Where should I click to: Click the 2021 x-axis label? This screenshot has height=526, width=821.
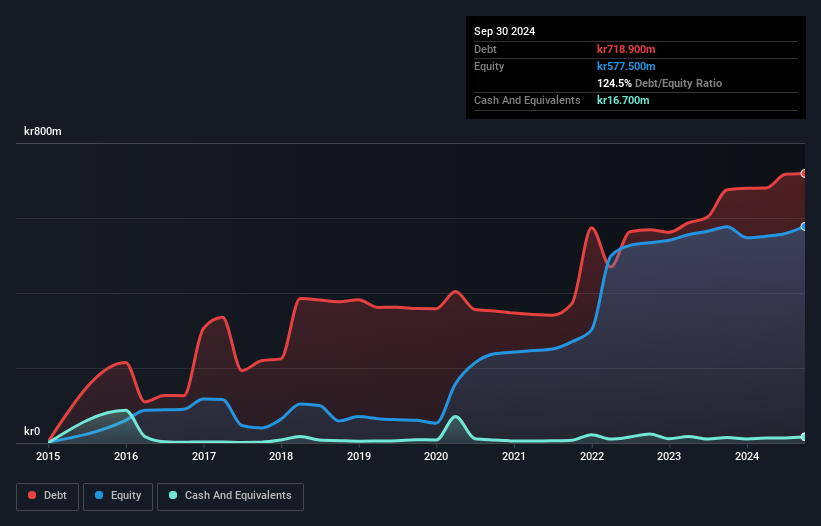click(x=514, y=456)
